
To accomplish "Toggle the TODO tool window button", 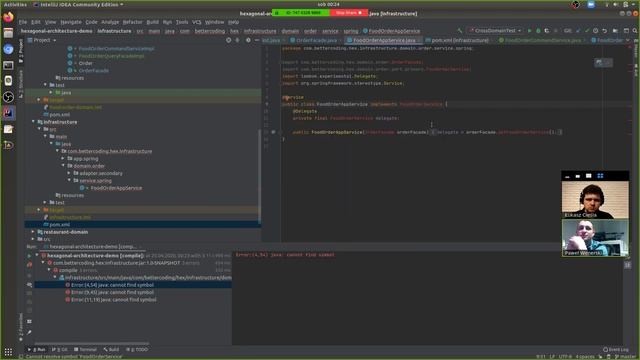I will [x=137, y=349].
